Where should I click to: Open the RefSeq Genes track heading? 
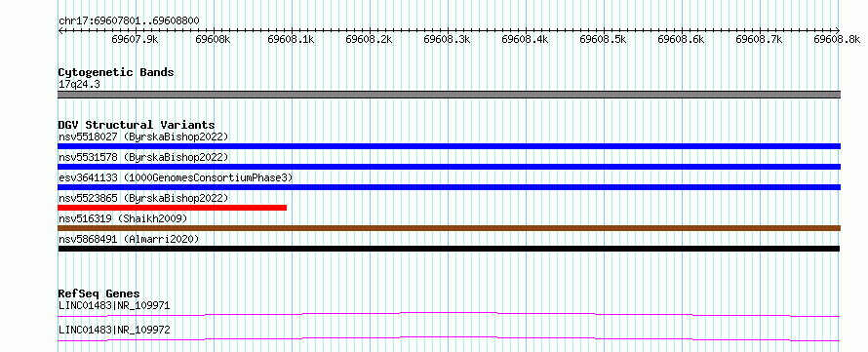click(x=99, y=293)
